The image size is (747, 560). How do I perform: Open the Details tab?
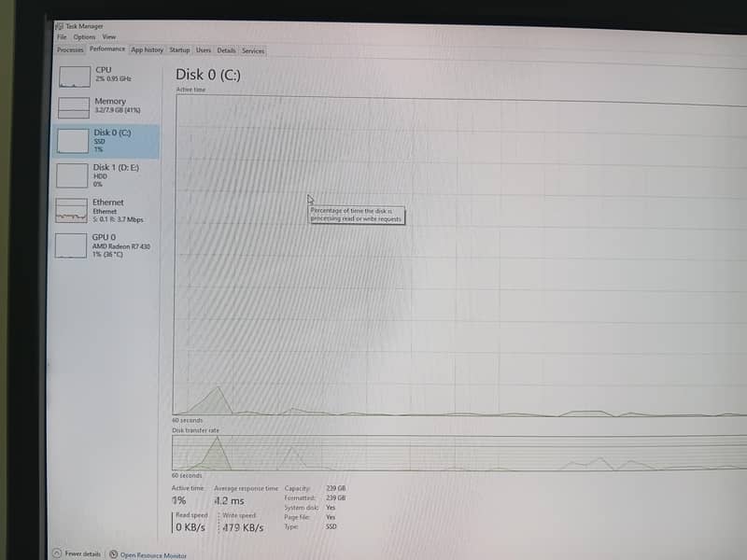coord(226,50)
